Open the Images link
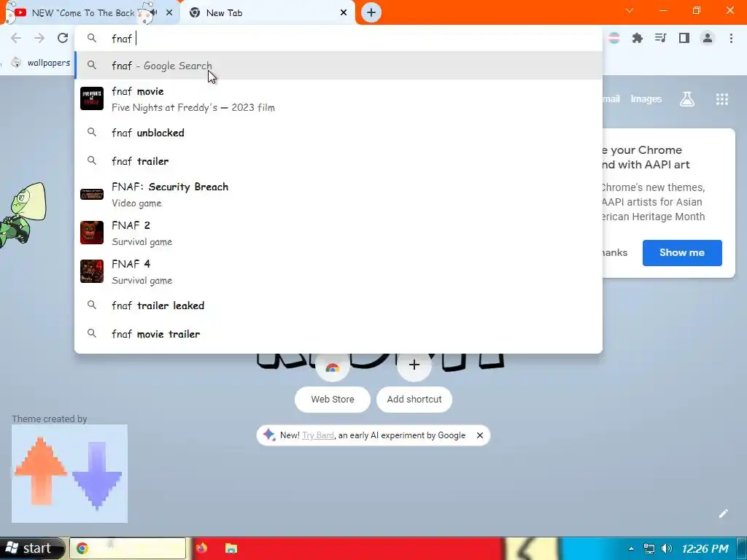The height and width of the screenshot is (560, 747). click(x=646, y=99)
